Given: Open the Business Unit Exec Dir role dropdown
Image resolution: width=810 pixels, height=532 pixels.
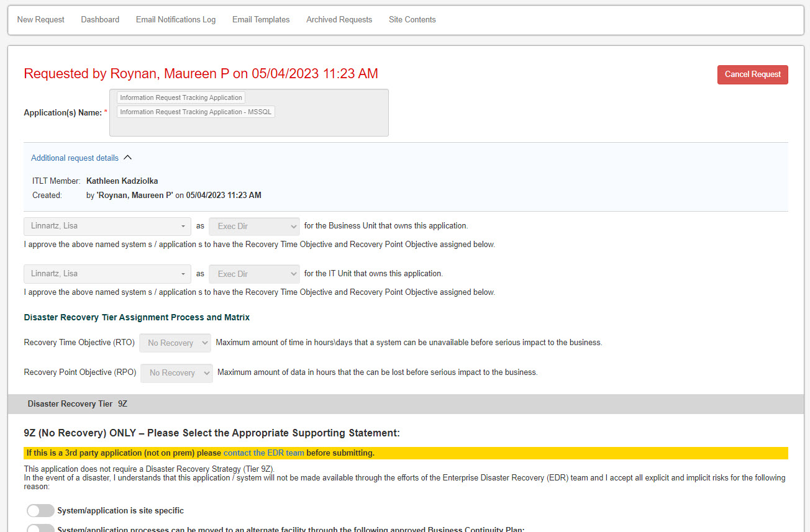Looking at the screenshot, I should (x=254, y=226).
